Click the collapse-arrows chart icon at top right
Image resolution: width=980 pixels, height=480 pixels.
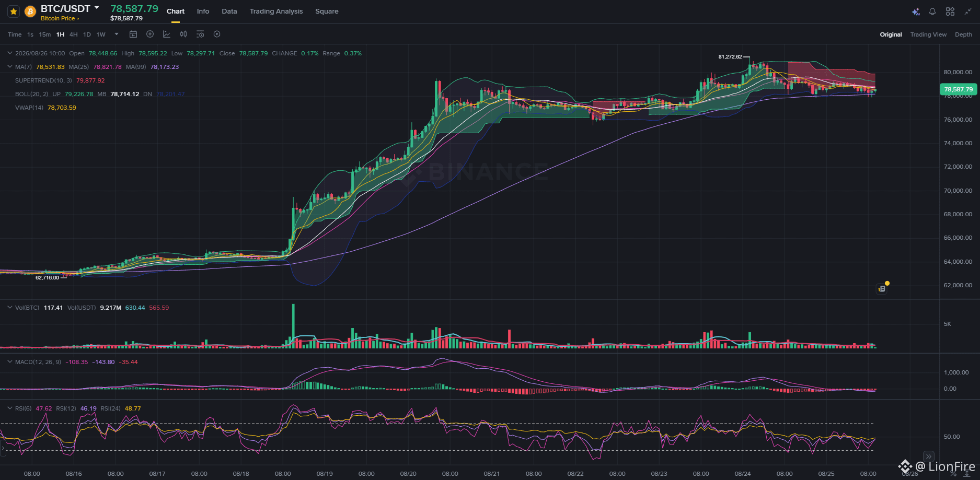click(968, 11)
